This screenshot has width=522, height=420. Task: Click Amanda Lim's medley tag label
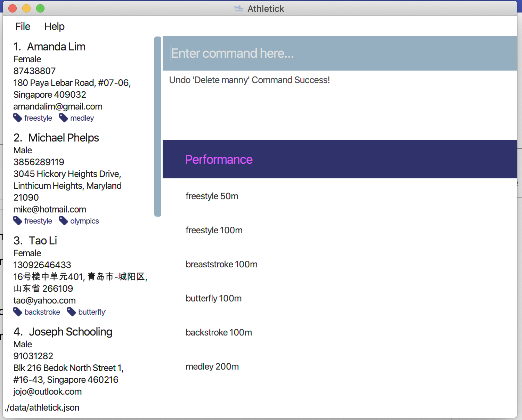pyautogui.click(x=82, y=118)
